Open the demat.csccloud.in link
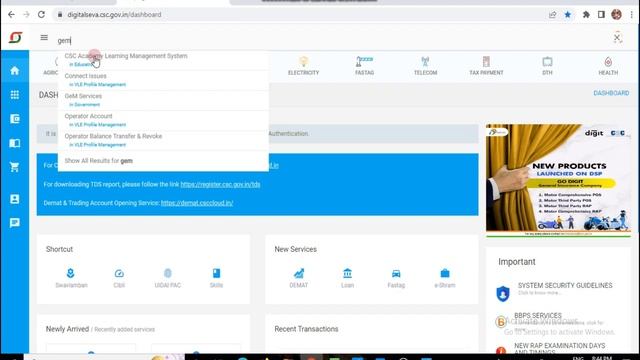The height and width of the screenshot is (360, 640). (x=197, y=203)
